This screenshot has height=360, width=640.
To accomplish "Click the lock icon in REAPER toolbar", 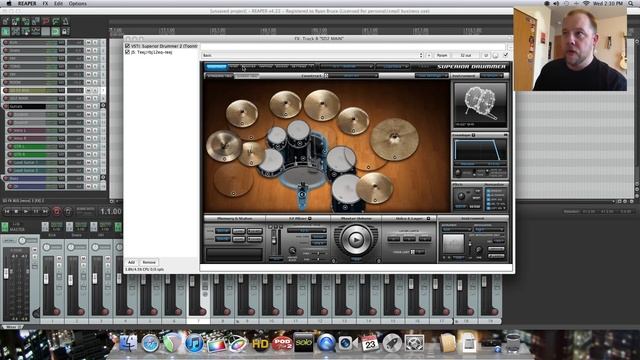I will point(65,31).
